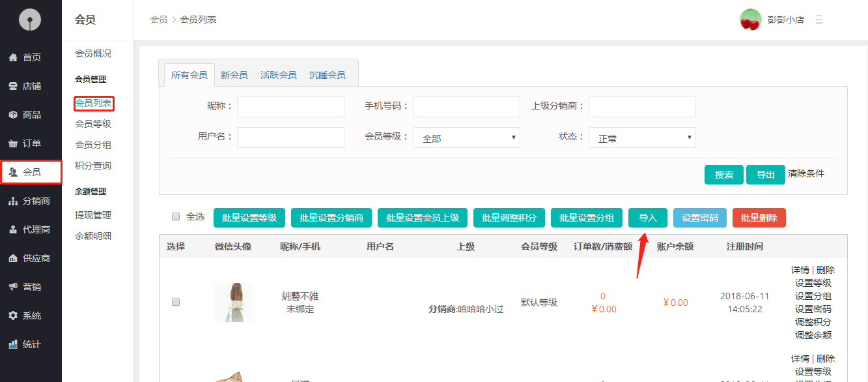Click the distributor (分销商) hierarchy icon
Image resolution: width=868 pixels, height=382 pixels.
pos(13,201)
